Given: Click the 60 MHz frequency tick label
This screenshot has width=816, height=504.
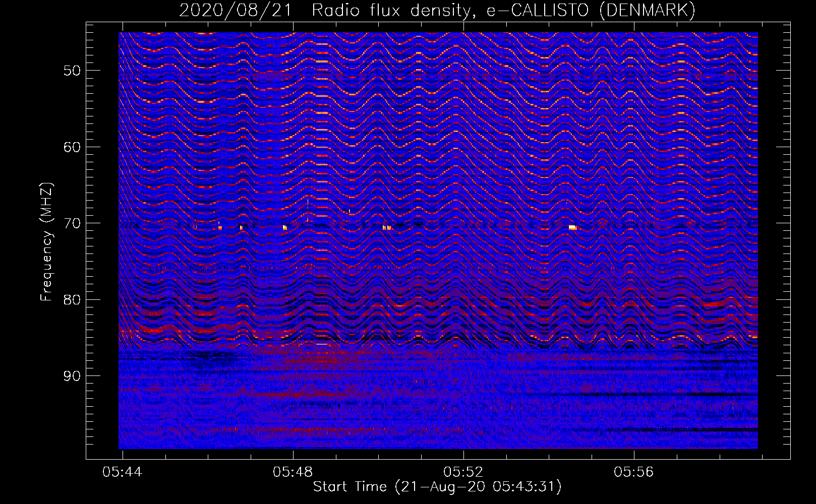Looking at the screenshot, I should pos(72,147).
